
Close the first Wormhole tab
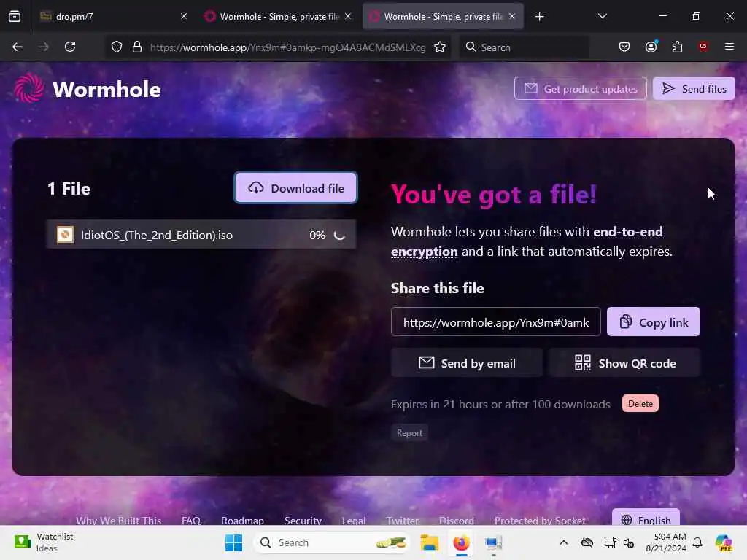pos(348,16)
